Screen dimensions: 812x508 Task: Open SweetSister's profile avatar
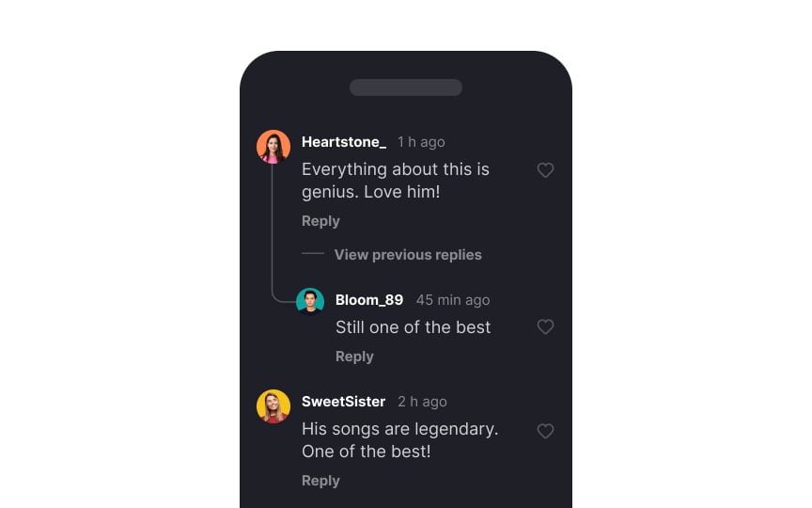(x=273, y=406)
